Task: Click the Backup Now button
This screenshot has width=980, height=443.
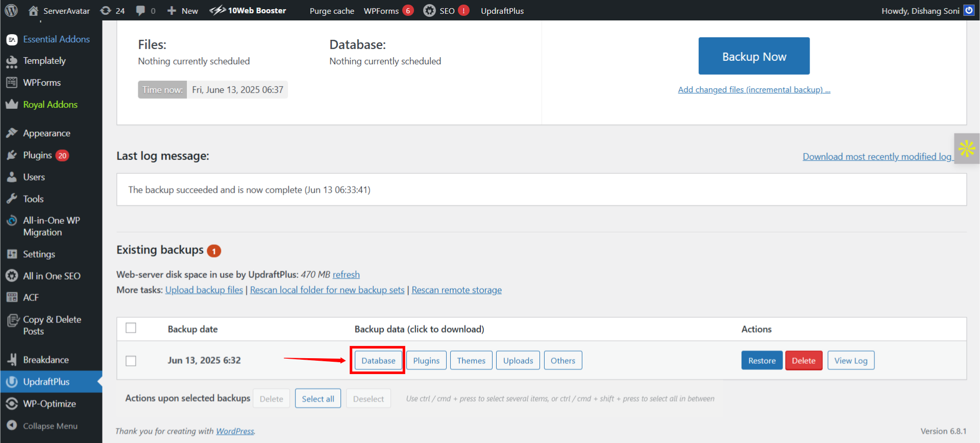Action: click(754, 56)
